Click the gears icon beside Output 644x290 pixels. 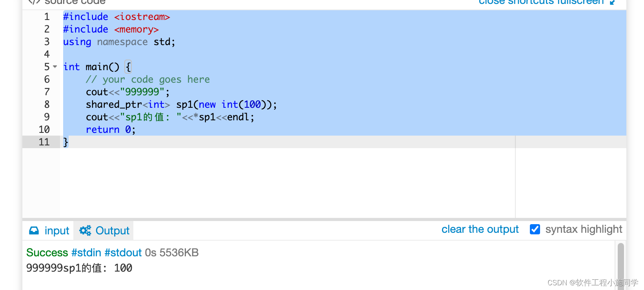(x=85, y=230)
